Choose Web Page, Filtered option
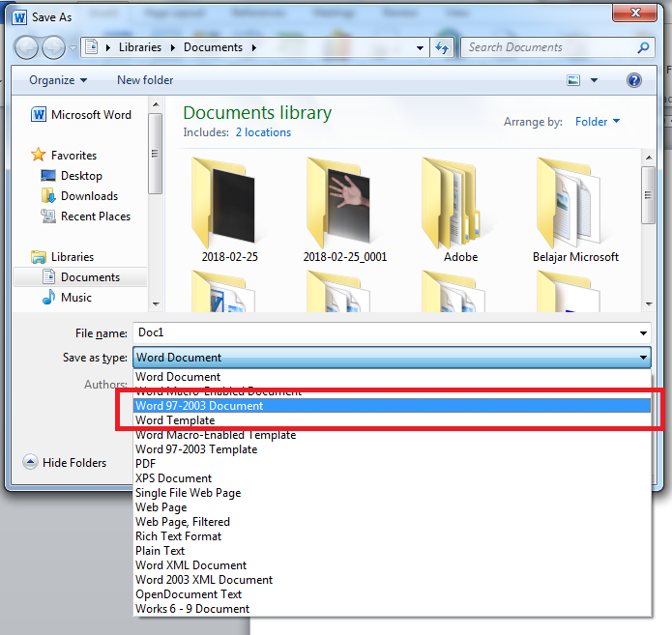 pyautogui.click(x=392, y=522)
